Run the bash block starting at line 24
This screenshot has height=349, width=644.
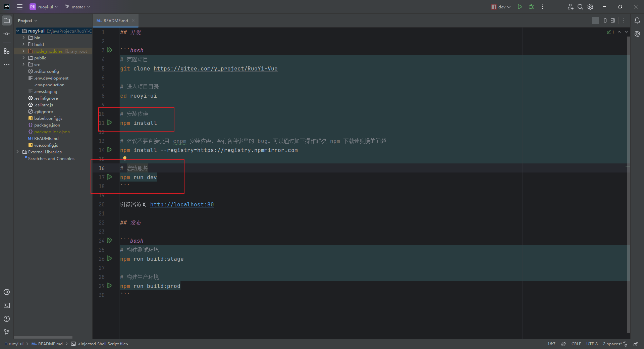click(110, 240)
